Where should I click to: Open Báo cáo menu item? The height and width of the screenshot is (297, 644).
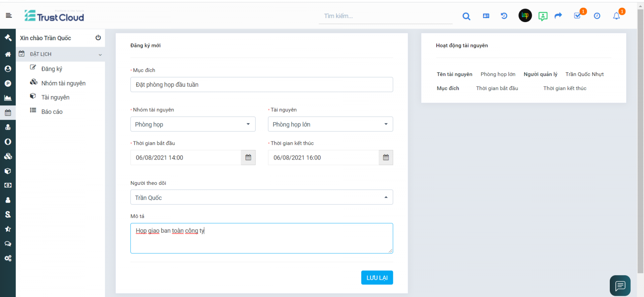tap(52, 112)
